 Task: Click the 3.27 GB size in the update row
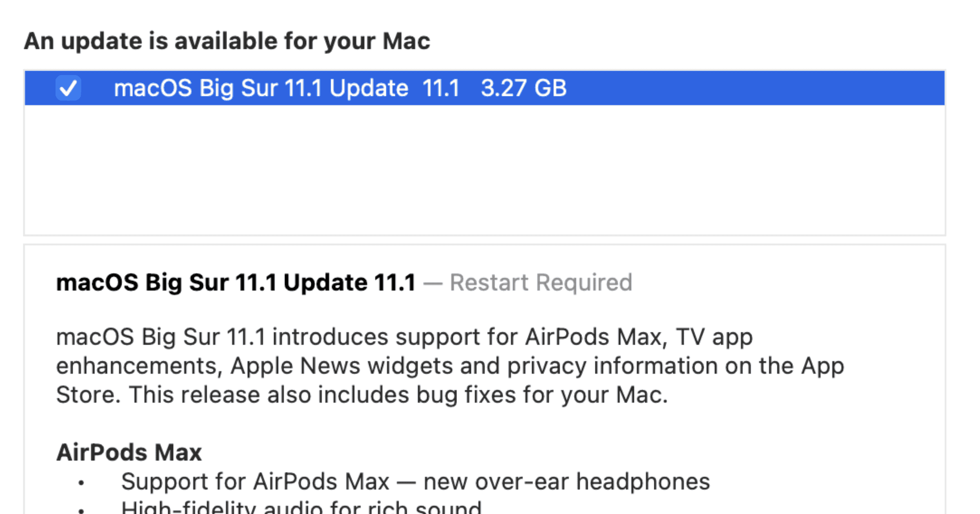pyautogui.click(x=523, y=88)
